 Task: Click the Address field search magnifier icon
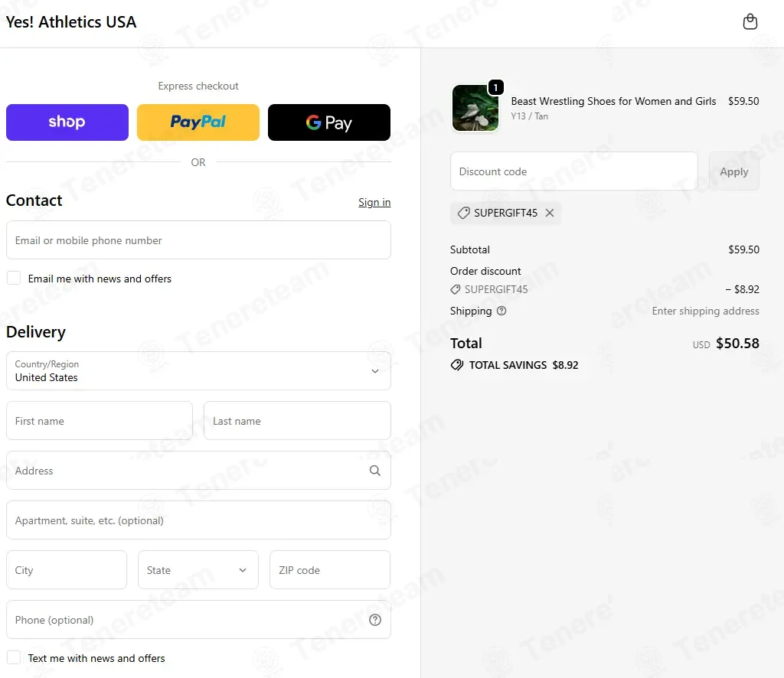[x=375, y=470]
